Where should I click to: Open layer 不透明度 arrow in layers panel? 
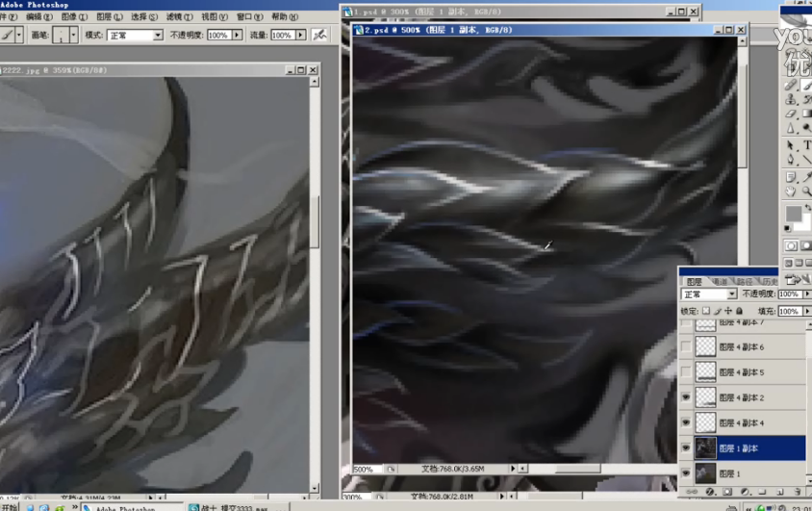point(807,294)
